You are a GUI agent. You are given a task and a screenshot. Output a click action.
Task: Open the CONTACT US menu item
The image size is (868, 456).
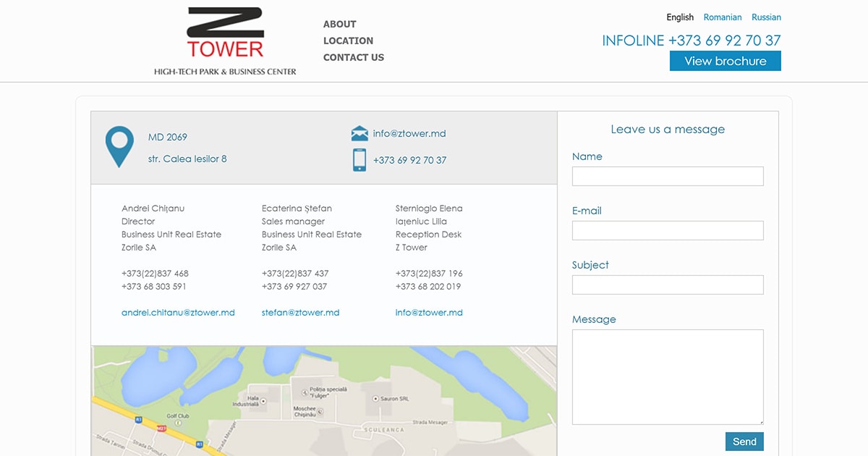[x=354, y=57]
